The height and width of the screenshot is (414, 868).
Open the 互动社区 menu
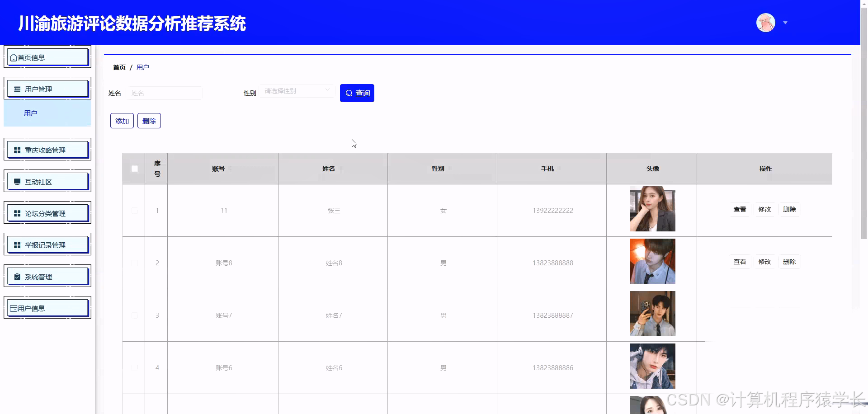(47, 181)
